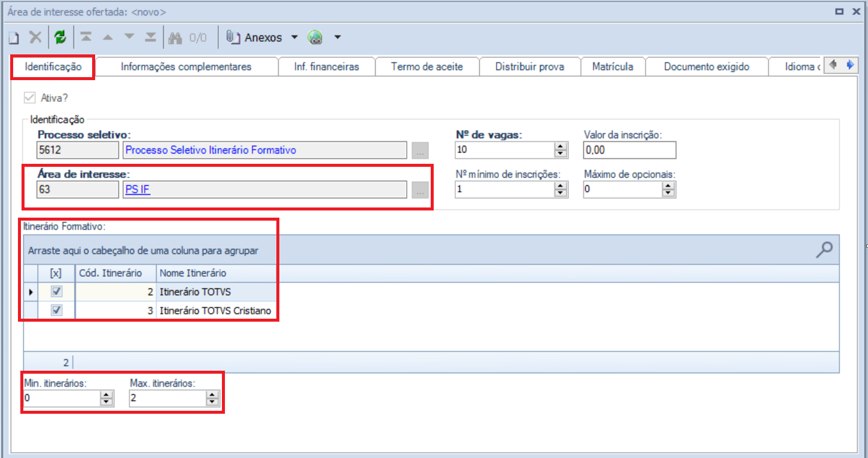The width and height of the screenshot is (868, 458).
Task: Click Processo seletivo code field 5612
Action: (x=78, y=150)
